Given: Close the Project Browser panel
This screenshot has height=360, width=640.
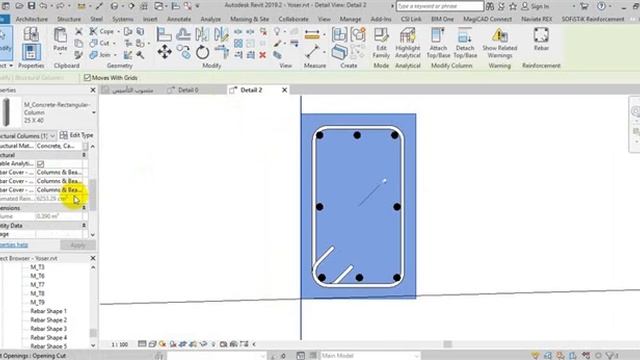Looking at the screenshot, I should pyautogui.click(x=93, y=258).
